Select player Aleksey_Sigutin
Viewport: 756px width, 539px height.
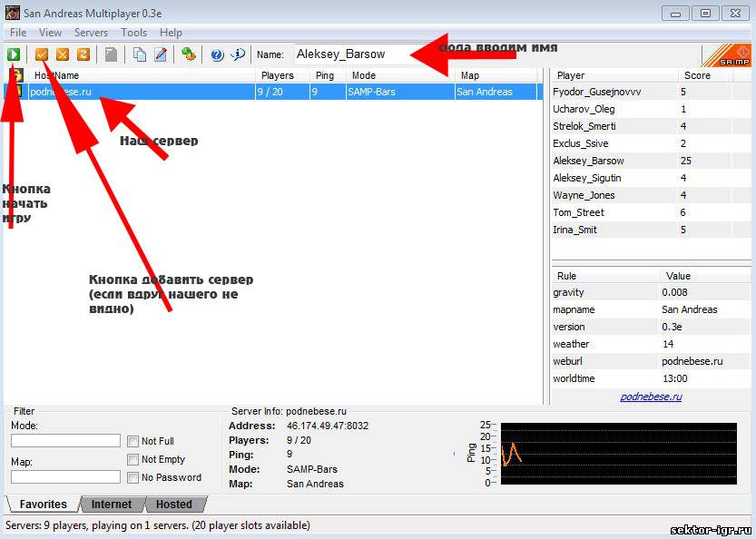(651, 178)
